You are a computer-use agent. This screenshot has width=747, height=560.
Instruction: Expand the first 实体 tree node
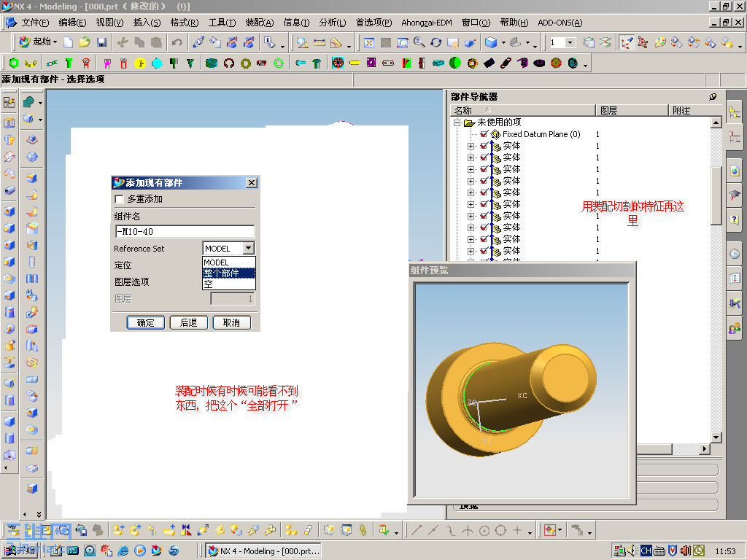click(471, 146)
